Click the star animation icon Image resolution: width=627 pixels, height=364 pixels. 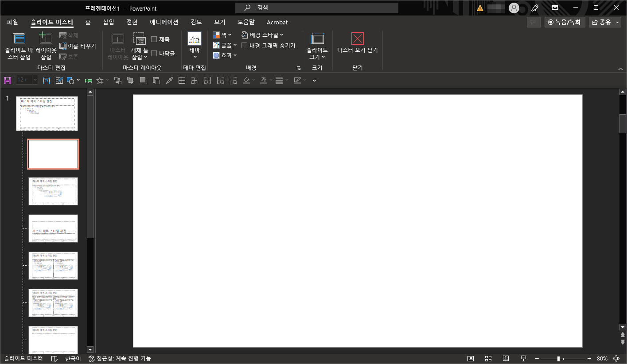click(x=100, y=80)
